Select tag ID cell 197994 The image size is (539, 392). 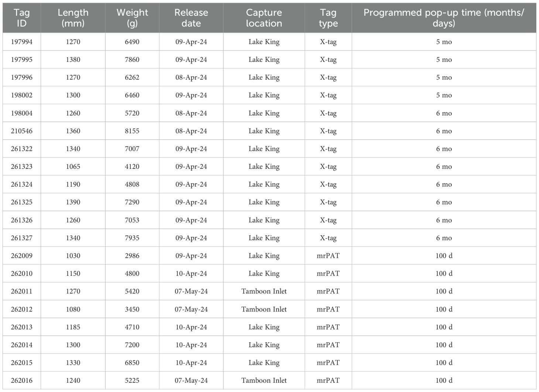tap(21, 42)
